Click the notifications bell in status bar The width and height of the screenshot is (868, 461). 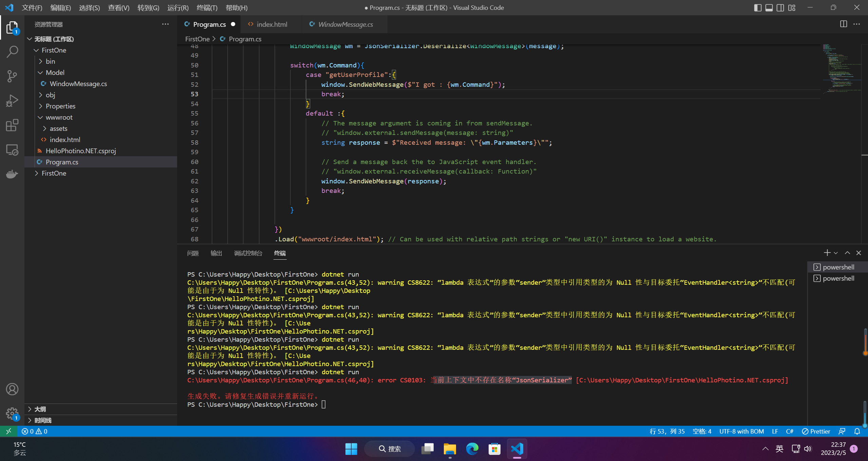click(x=857, y=431)
